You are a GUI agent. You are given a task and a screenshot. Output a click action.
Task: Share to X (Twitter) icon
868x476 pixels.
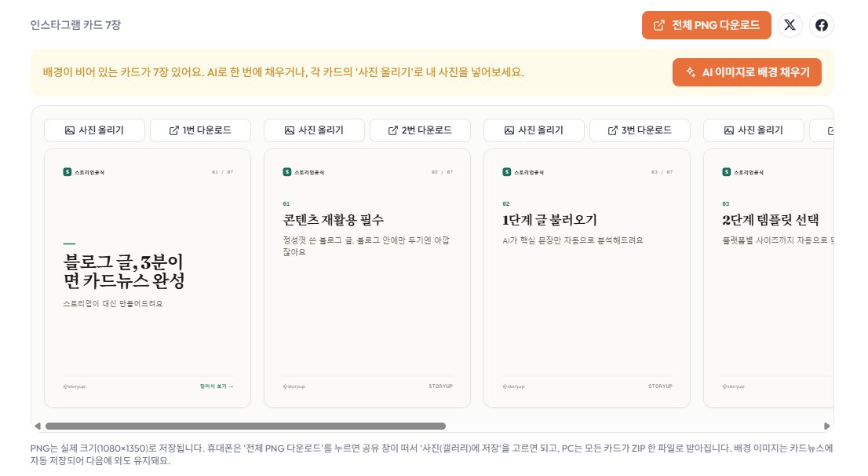[x=790, y=25]
